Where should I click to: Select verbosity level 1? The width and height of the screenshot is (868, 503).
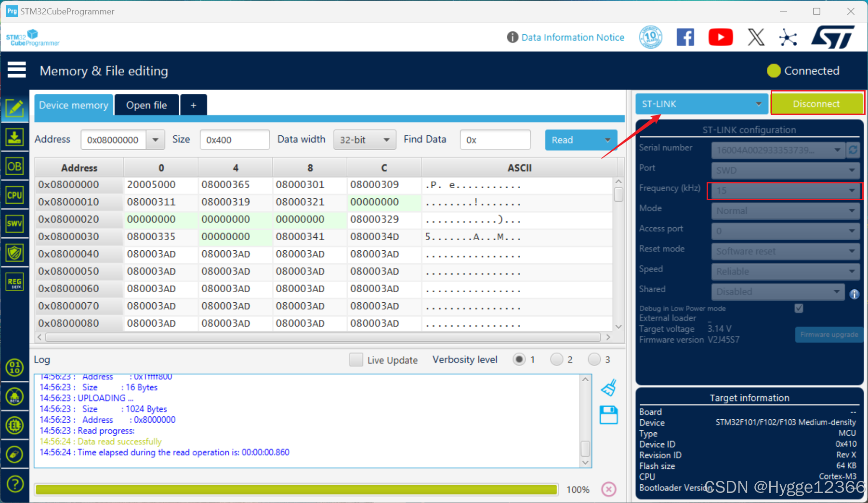[519, 360]
